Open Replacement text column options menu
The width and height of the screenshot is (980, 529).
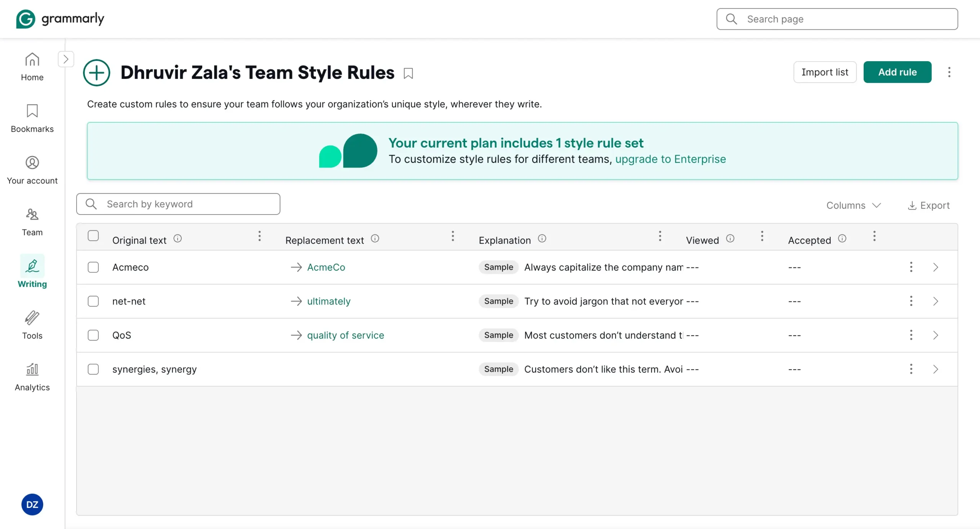(x=453, y=236)
